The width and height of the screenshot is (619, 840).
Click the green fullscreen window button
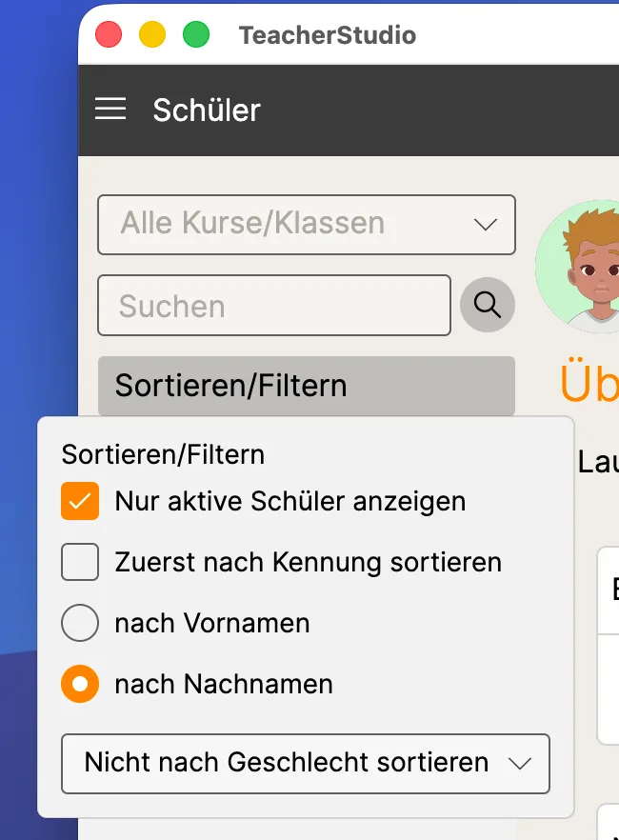coord(196,35)
